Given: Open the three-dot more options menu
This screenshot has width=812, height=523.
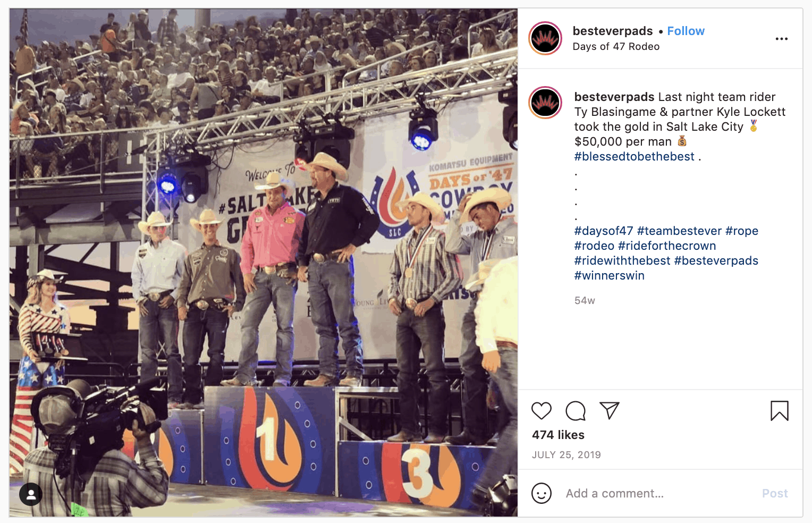Looking at the screenshot, I should tap(781, 39).
